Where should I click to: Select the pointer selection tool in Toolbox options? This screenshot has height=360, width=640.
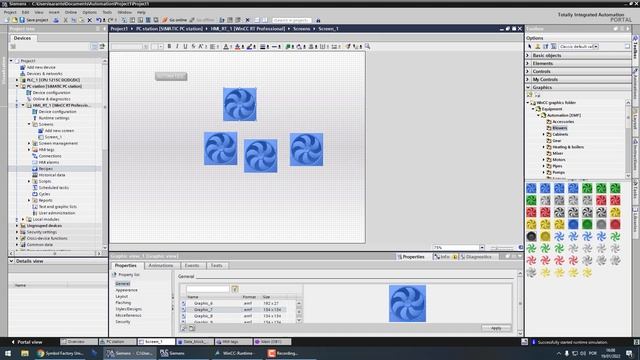click(x=530, y=47)
